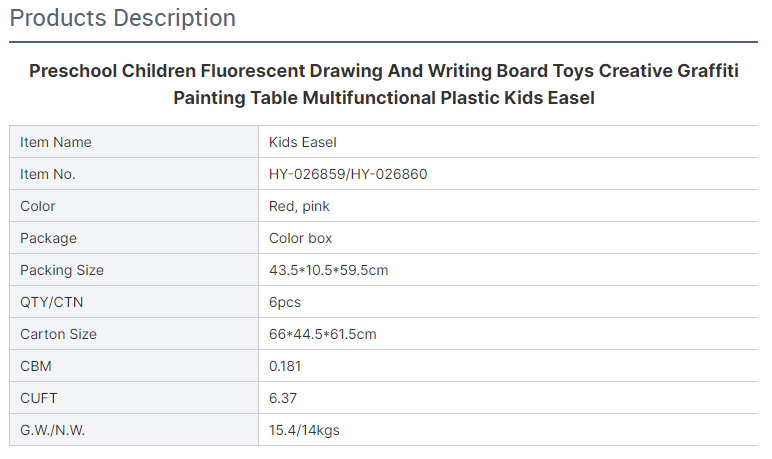772x459 pixels.
Task: Select the Item No. label cell
Action: coord(134,174)
